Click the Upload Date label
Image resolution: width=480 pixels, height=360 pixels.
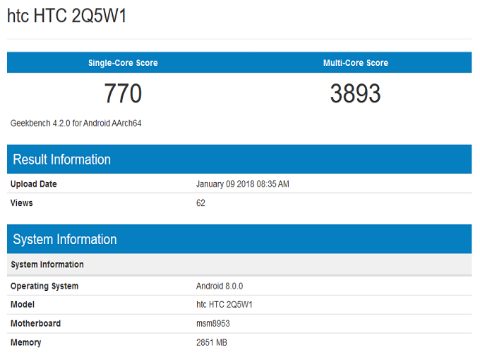pyautogui.click(x=34, y=184)
